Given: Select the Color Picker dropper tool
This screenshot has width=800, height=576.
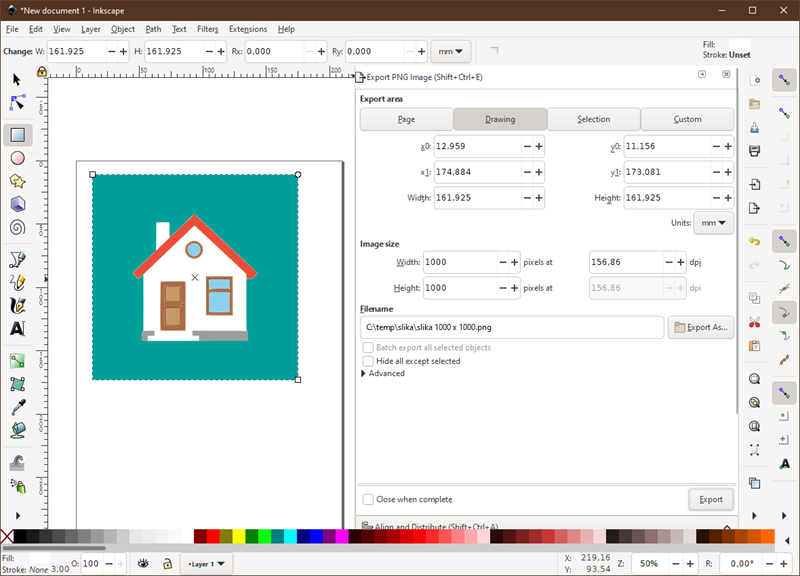Looking at the screenshot, I should [x=17, y=407].
